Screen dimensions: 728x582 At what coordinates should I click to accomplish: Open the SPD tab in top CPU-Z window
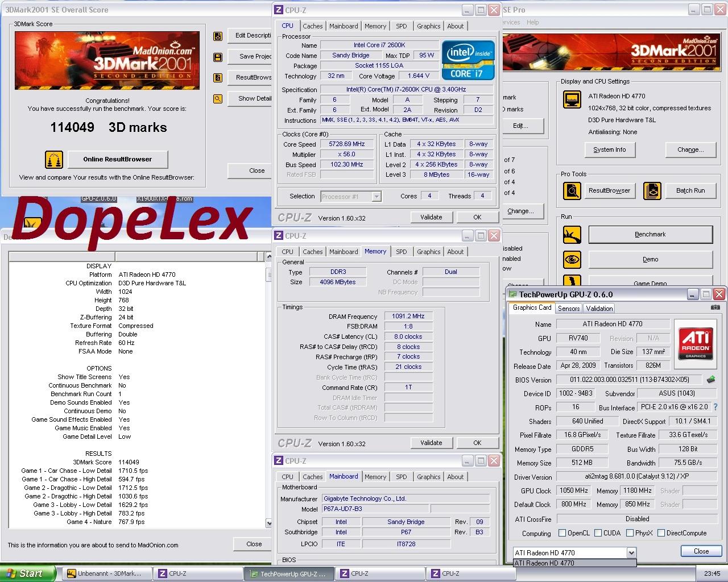[x=402, y=26]
